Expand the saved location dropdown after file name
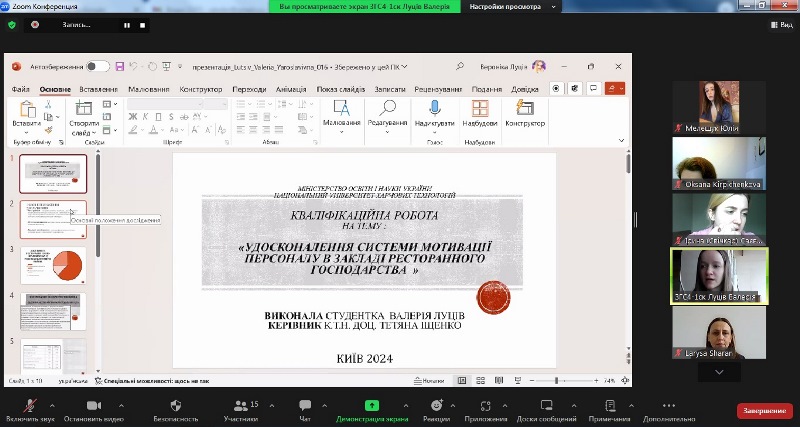Viewport: 800px width, 427px height. point(405,66)
